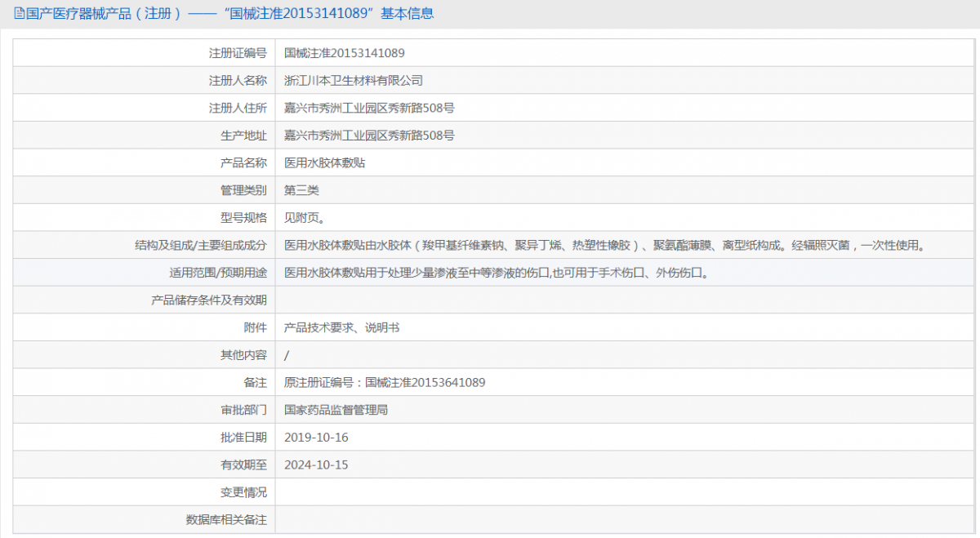Select attachment text 产品技术要求、说明书

pyautogui.click(x=341, y=327)
